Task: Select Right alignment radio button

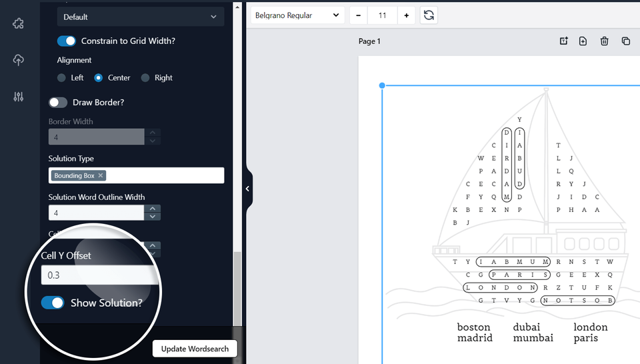Action: [145, 77]
